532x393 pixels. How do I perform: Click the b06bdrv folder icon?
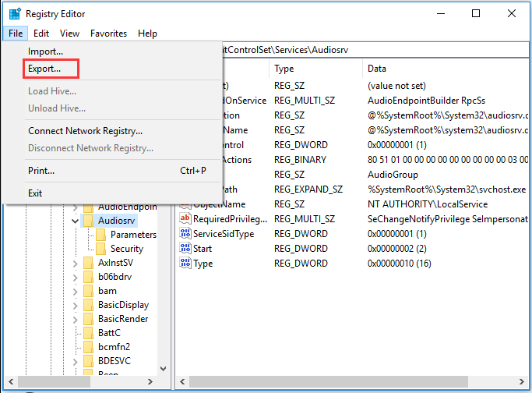[x=88, y=277]
